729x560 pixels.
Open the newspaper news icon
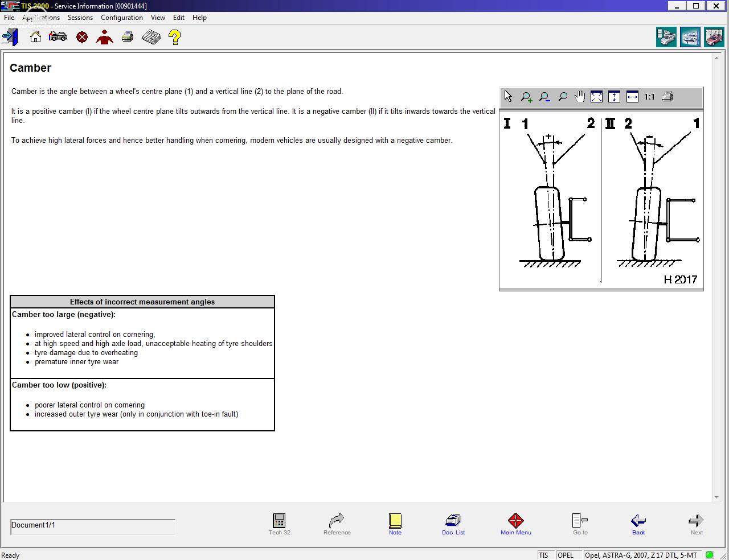(x=151, y=38)
